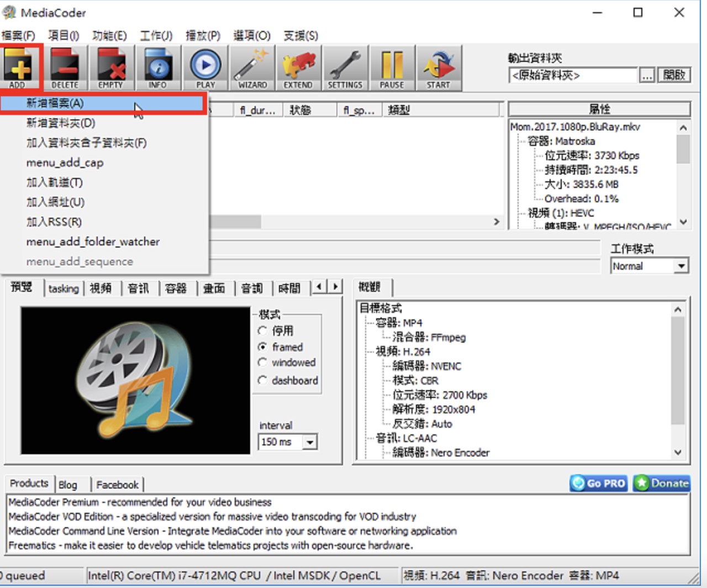Viewport: 707px width, 588px height.
Task: Switch to the 畫面 tab
Action: (x=214, y=288)
